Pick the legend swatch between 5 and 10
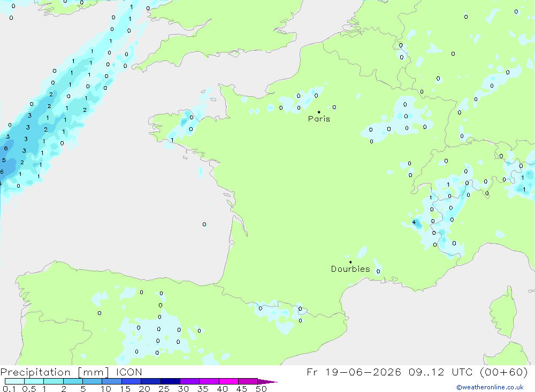Screen dimensions: 535x392 93,381
